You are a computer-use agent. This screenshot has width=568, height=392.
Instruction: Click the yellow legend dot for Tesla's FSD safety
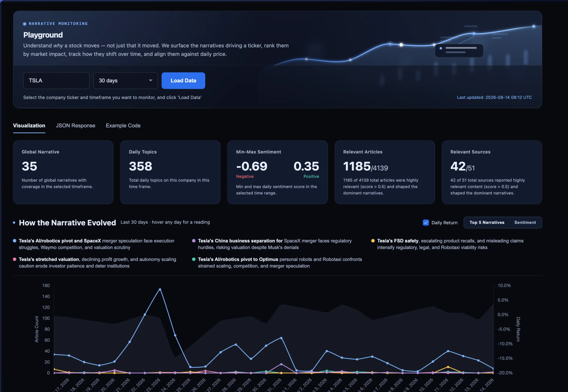click(373, 241)
